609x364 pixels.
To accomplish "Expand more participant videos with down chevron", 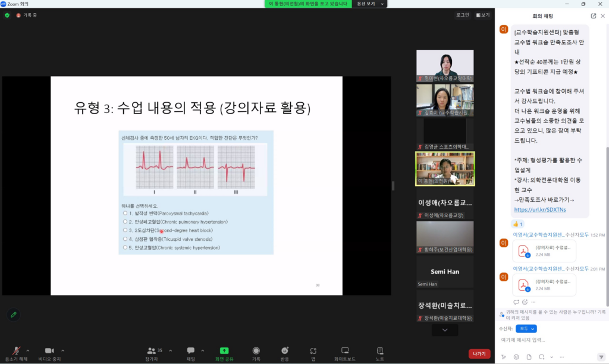I will 445,330.
